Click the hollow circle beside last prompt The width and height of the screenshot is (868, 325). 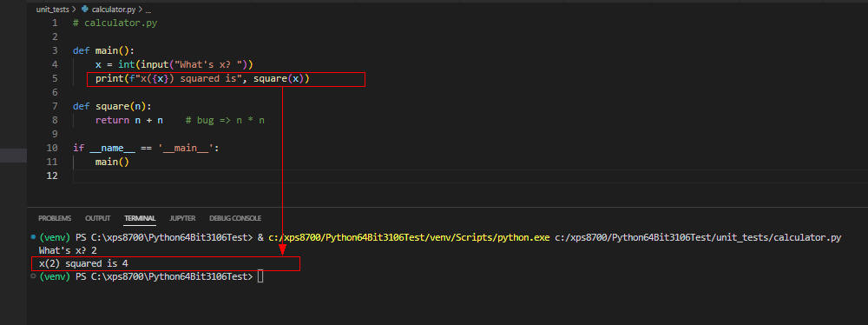click(34, 276)
